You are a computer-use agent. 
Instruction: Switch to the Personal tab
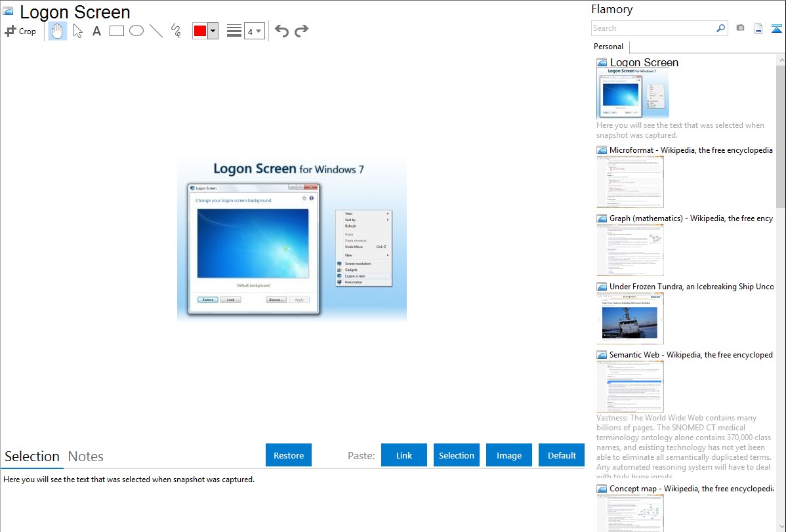pyautogui.click(x=609, y=46)
